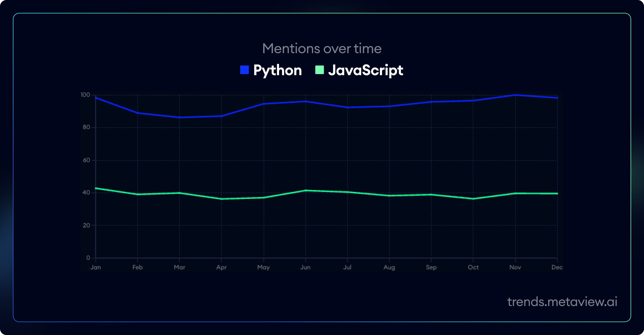Image resolution: width=644 pixels, height=335 pixels.
Task: Click Python line point at Jan
Action: point(96,98)
